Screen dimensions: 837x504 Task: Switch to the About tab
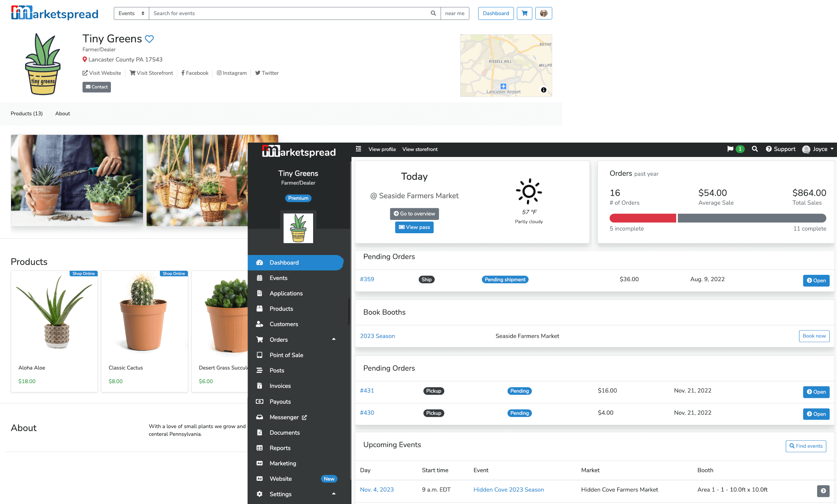[x=63, y=113]
